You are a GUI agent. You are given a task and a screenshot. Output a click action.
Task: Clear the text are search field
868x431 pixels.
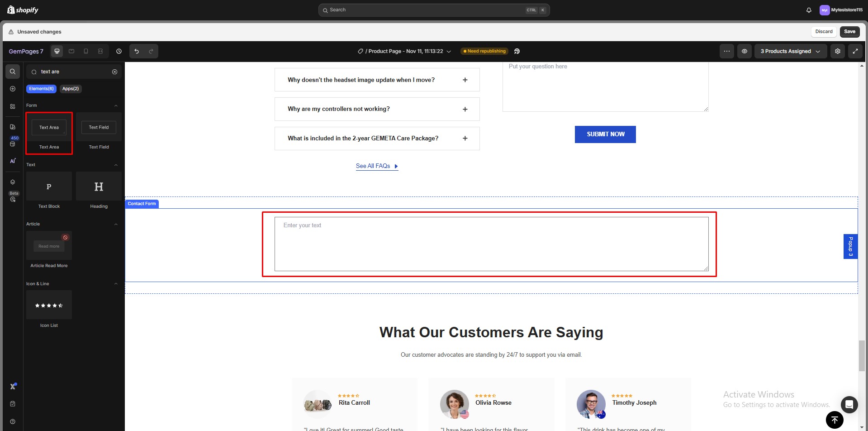[115, 72]
